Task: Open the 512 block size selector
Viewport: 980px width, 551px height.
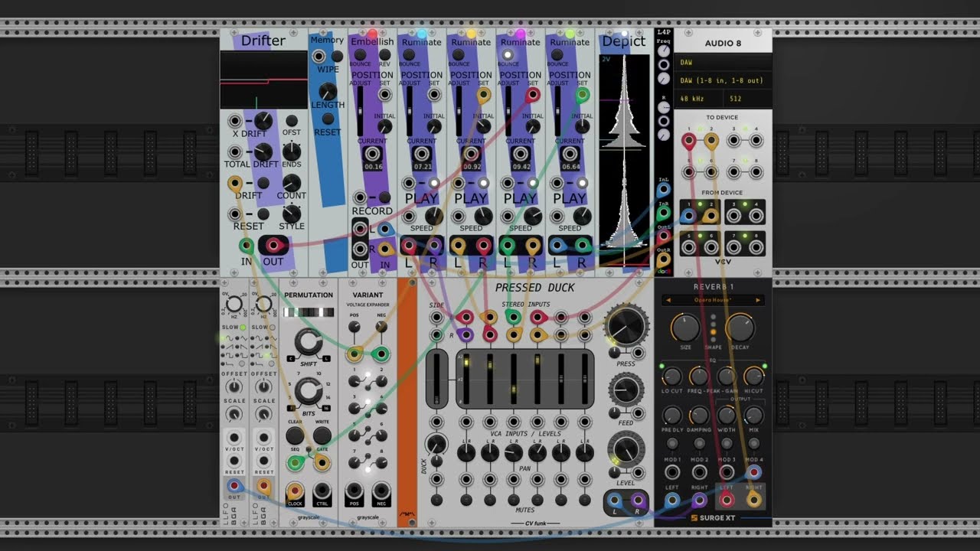Action: pos(748,99)
